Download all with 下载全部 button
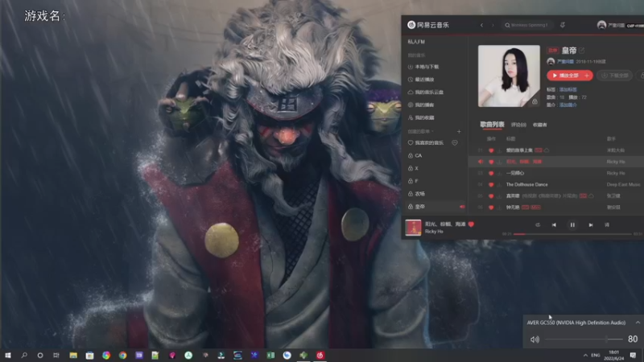Screen dimensions: 644x362 pos(614,76)
